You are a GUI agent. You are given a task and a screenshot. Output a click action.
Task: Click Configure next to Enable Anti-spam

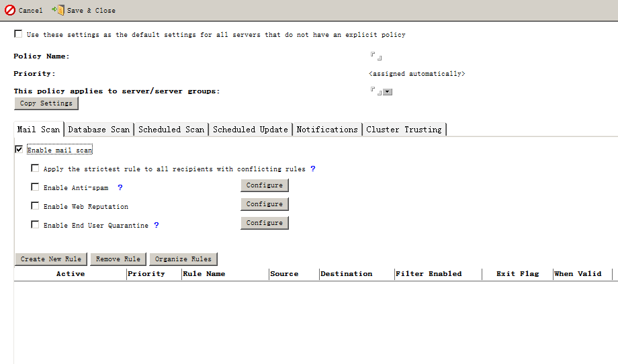click(x=264, y=185)
